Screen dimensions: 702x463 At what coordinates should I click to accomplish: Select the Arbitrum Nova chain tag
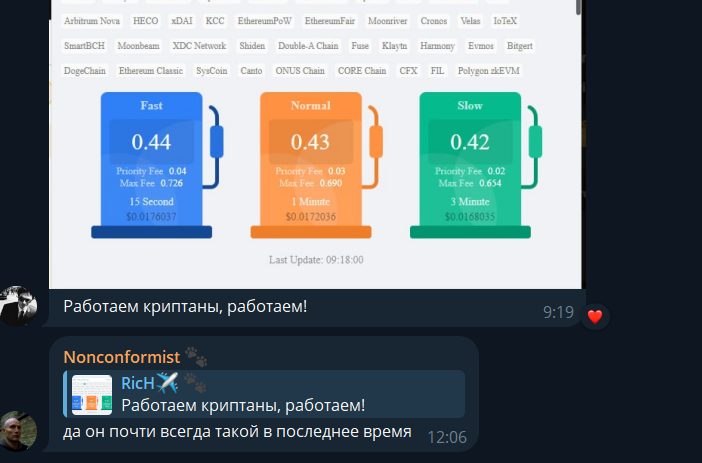(92, 21)
